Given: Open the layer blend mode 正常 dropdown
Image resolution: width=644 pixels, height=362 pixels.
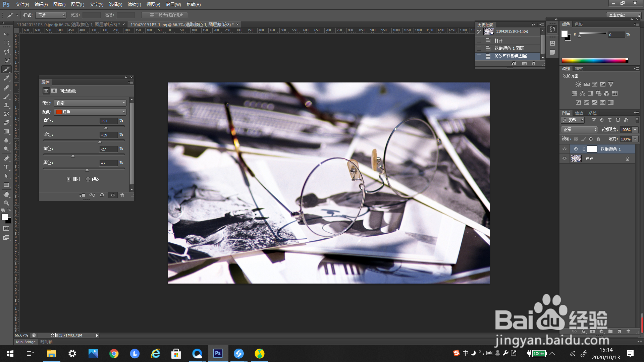Looking at the screenshot, I should 579,130.
